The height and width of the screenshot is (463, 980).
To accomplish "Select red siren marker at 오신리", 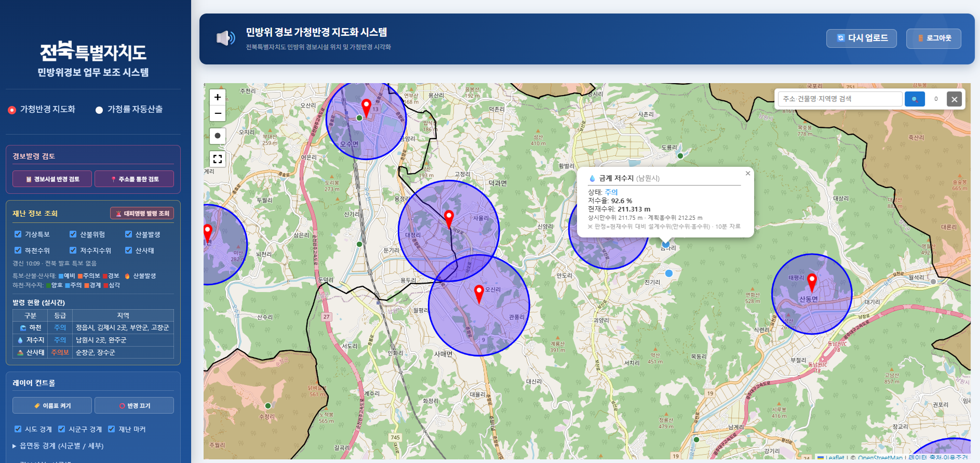I will tap(479, 294).
